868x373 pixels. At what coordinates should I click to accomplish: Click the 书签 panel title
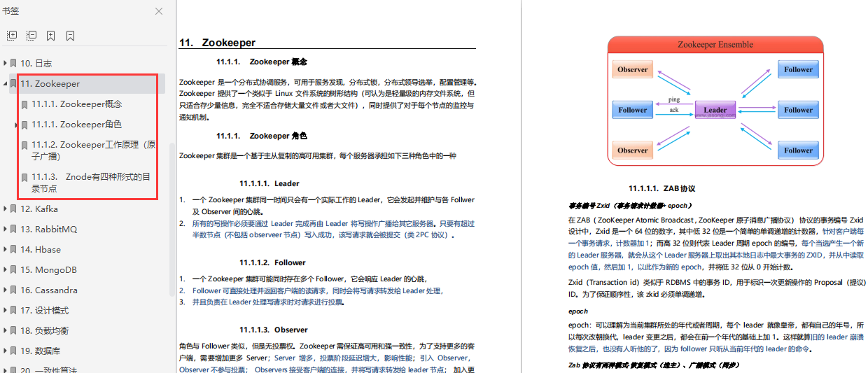10,11
